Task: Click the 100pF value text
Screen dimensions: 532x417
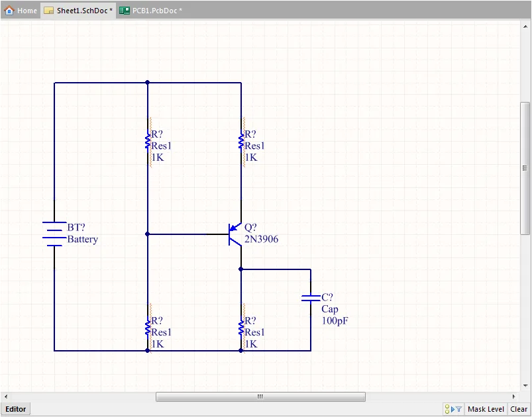Action: [335, 321]
